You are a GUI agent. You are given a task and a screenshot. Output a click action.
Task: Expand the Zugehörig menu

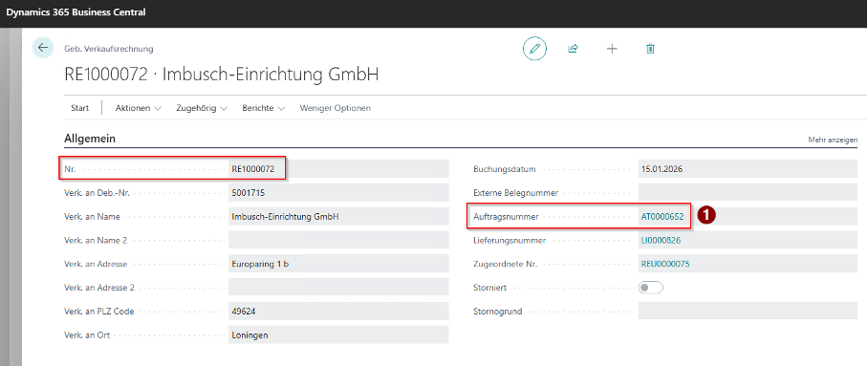[x=202, y=108]
